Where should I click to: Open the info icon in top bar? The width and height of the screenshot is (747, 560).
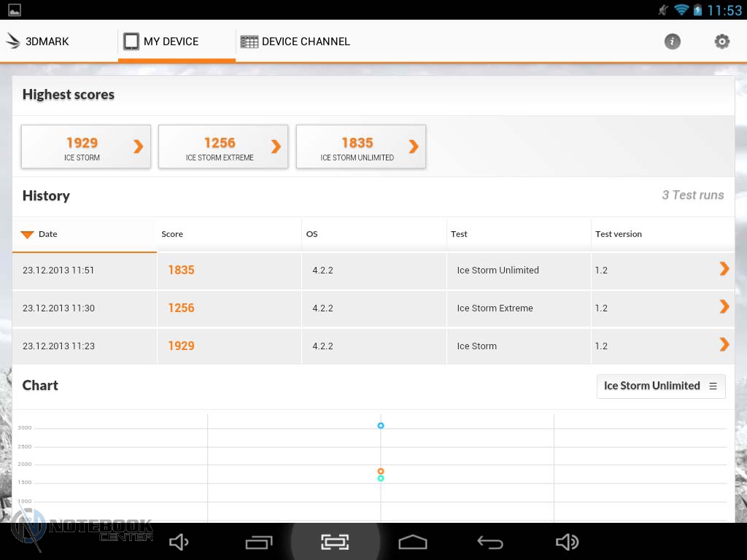(x=672, y=42)
